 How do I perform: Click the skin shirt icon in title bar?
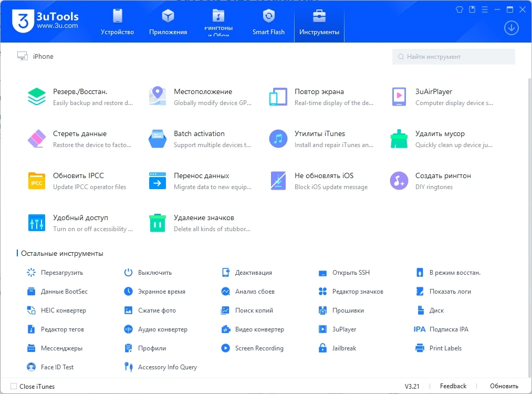point(460,9)
